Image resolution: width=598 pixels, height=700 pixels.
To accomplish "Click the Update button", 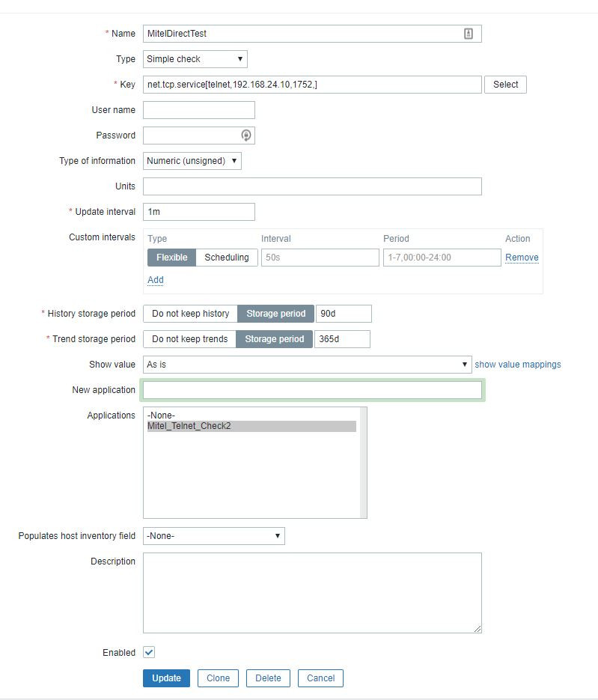I will point(166,678).
